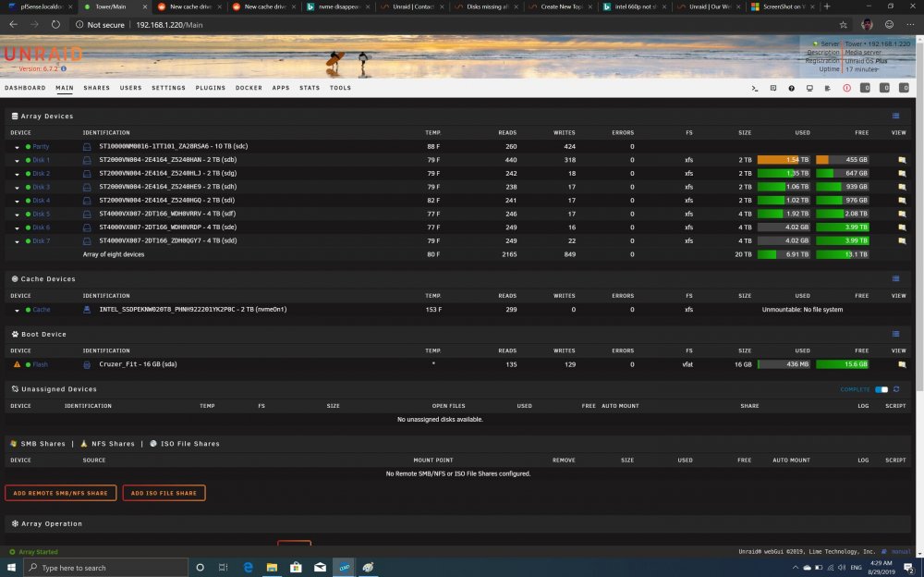Open Mail app from the taskbar
924x577 pixels.
click(x=320, y=567)
